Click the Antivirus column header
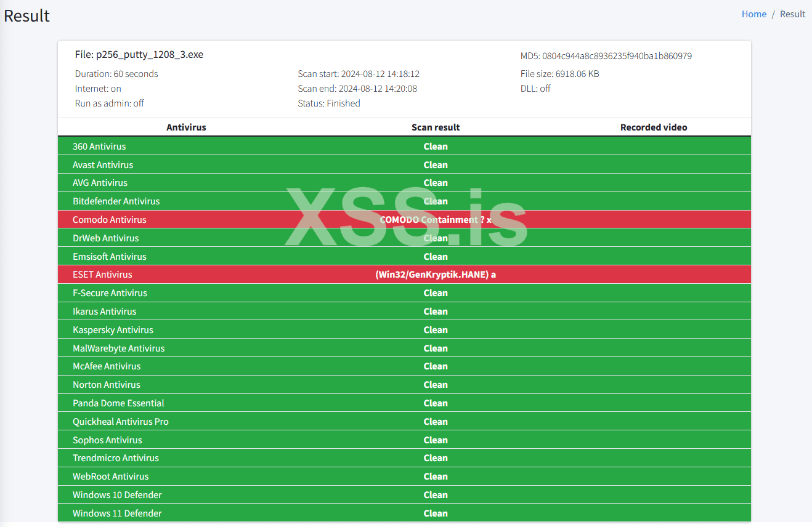Image resolution: width=812 pixels, height=527 pixels. click(186, 127)
